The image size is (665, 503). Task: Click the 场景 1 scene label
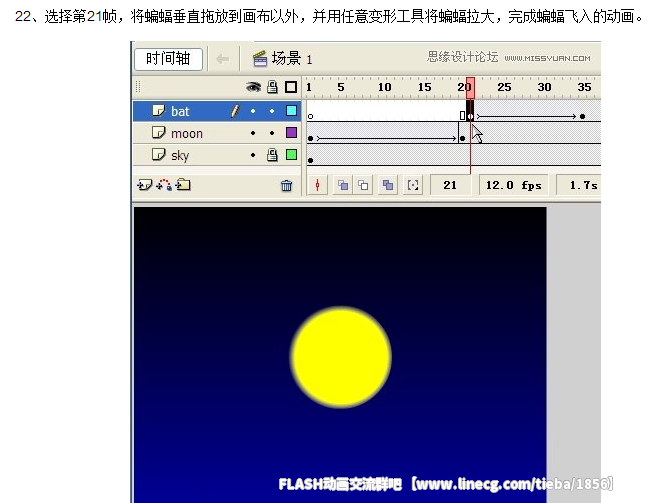pos(292,59)
